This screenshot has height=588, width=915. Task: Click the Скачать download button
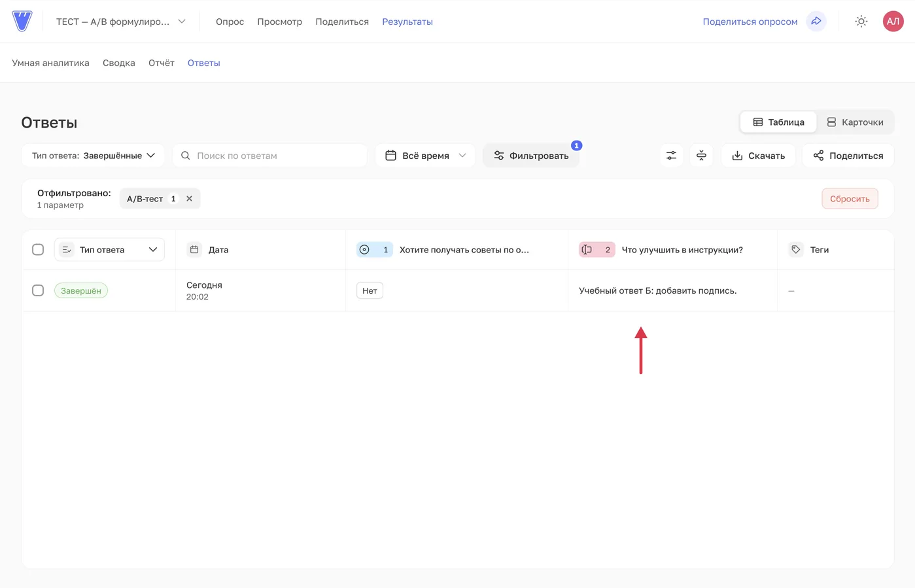tap(758, 156)
